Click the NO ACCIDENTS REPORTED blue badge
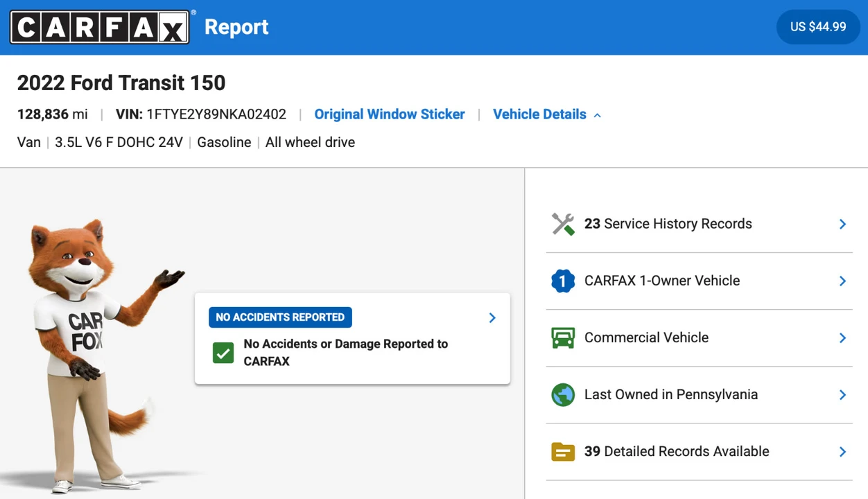This screenshot has height=499, width=868. tap(280, 317)
